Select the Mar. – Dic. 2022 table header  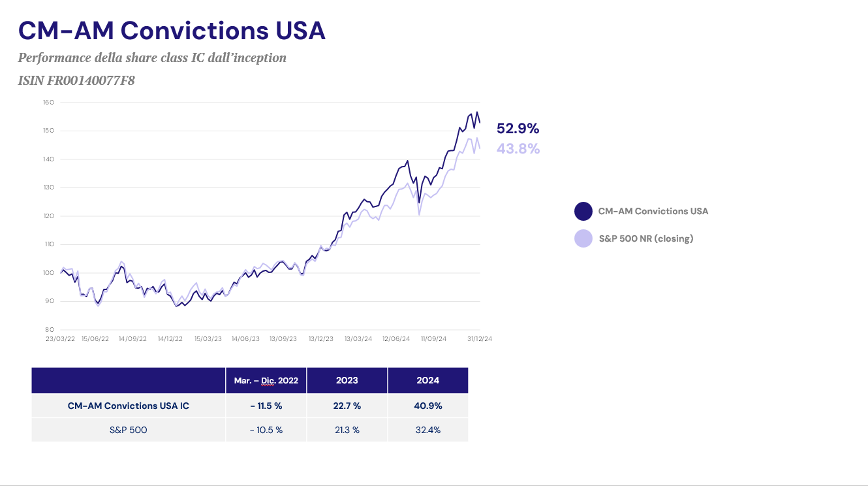(x=266, y=380)
